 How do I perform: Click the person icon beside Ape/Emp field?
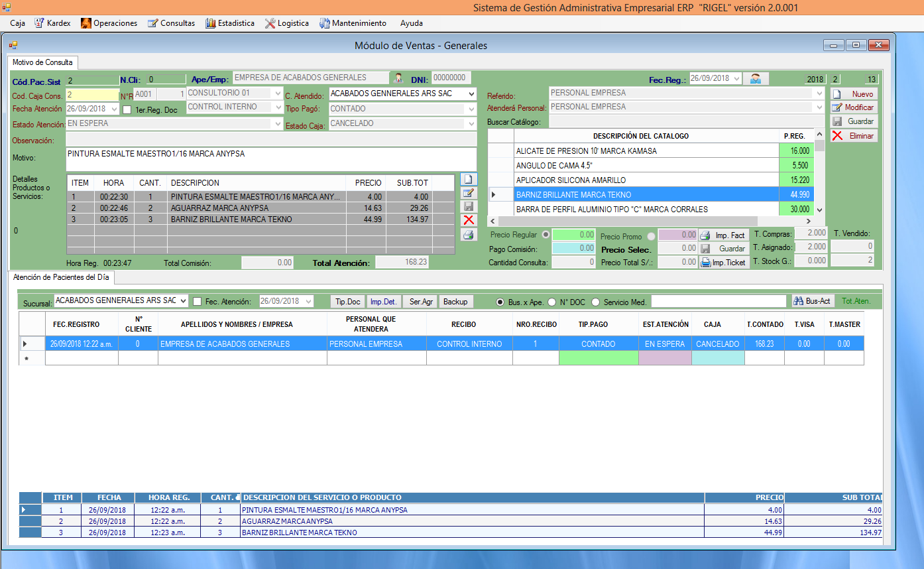(x=398, y=78)
